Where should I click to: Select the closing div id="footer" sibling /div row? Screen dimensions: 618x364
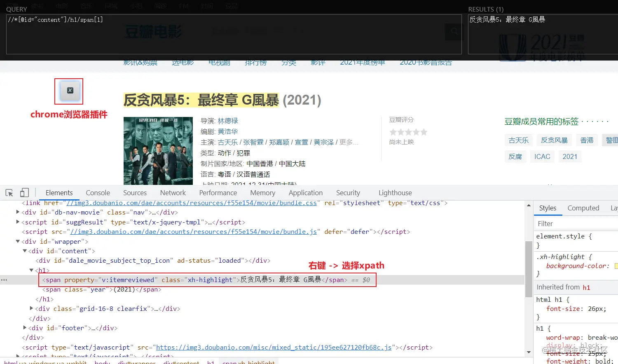tap(32, 338)
